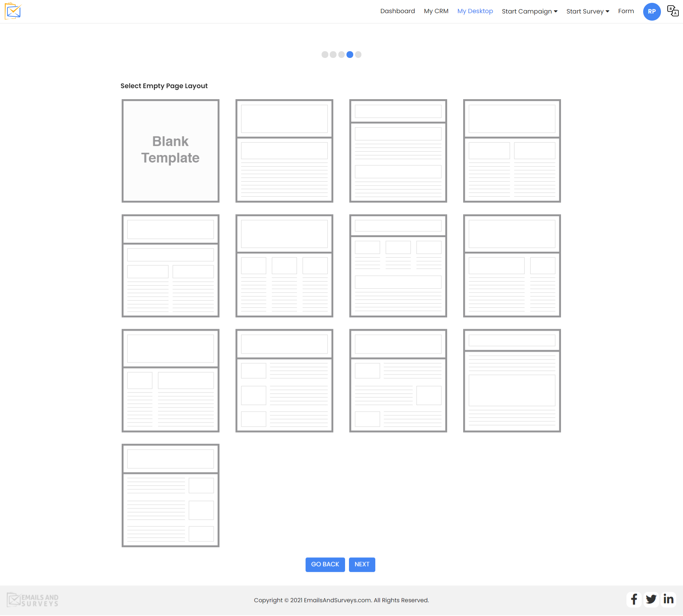Image resolution: width=683 pixels, height=616 pixels.
Task: Go to the Dashboard menu item
Action: [x=397, y=11]
